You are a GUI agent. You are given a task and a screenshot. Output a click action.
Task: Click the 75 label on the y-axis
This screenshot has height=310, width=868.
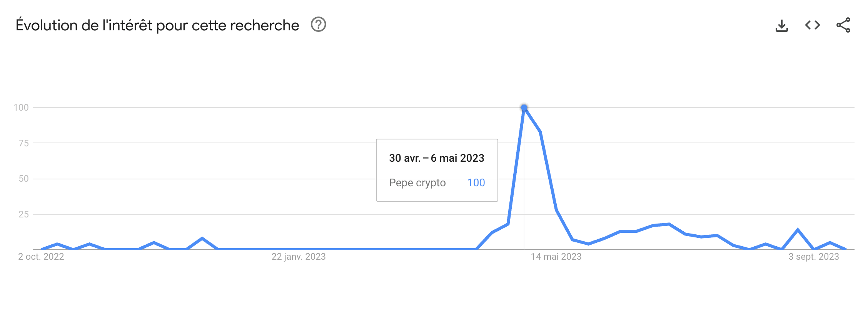click(x=23, y=143)
